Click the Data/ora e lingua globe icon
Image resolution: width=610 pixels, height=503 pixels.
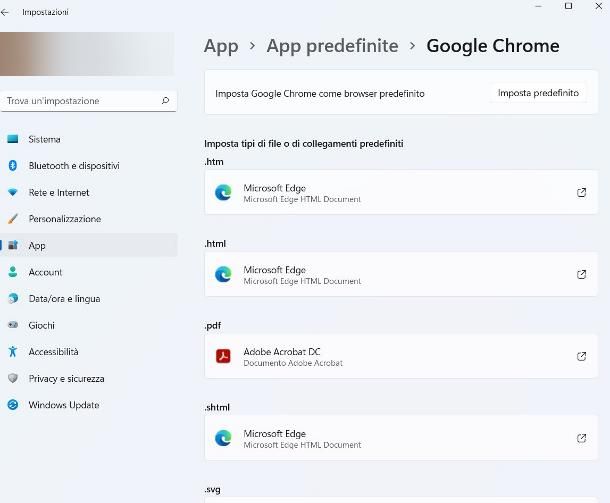(13, 298)
